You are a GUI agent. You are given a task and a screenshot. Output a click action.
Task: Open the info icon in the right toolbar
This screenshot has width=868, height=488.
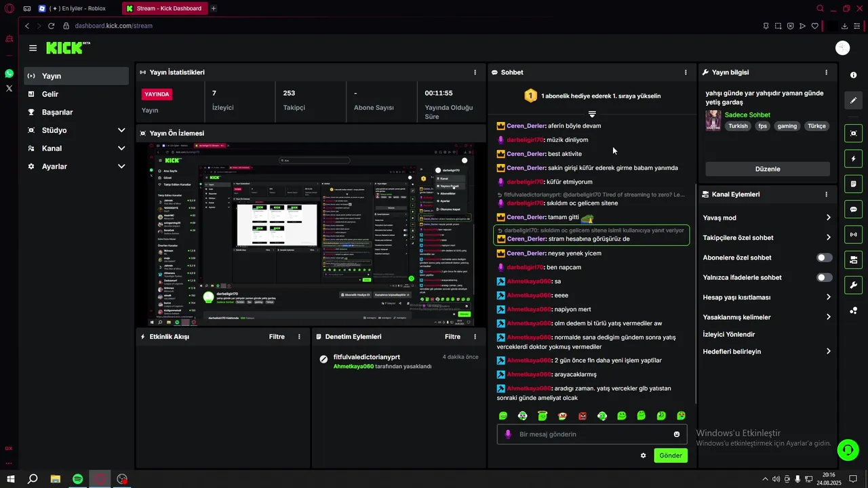pyautogui.click(x=853, y=75)
